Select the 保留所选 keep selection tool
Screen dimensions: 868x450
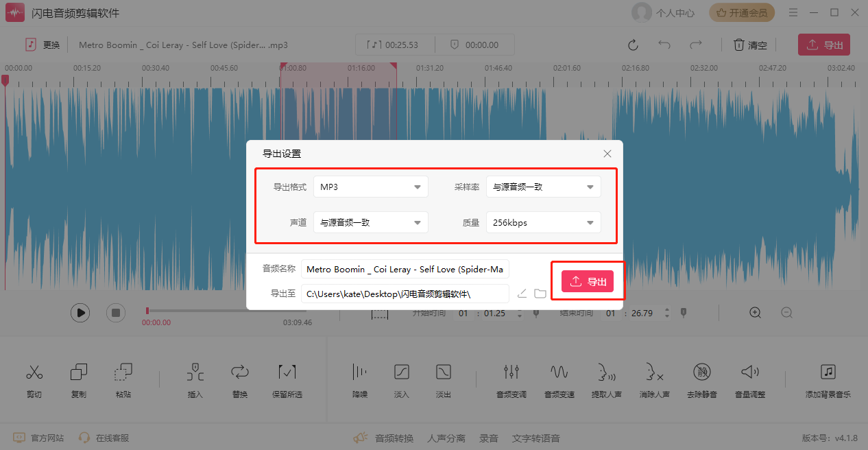287,381
